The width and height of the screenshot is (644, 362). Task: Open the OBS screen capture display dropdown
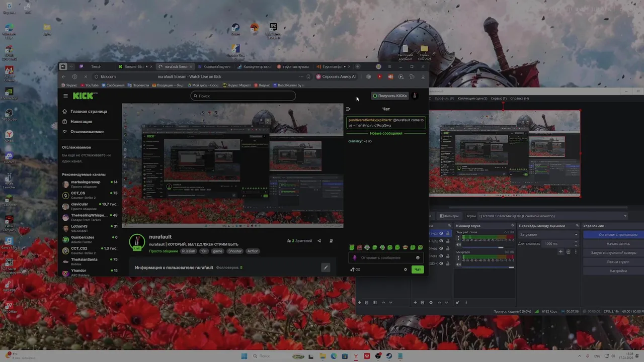pyautogui.click(x=552, y=216)
